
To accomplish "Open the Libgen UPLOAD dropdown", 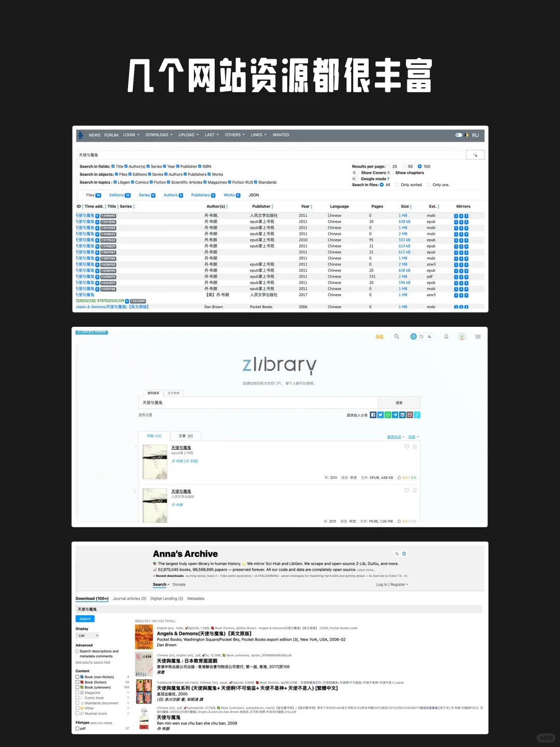I will [x=189, y=135].
